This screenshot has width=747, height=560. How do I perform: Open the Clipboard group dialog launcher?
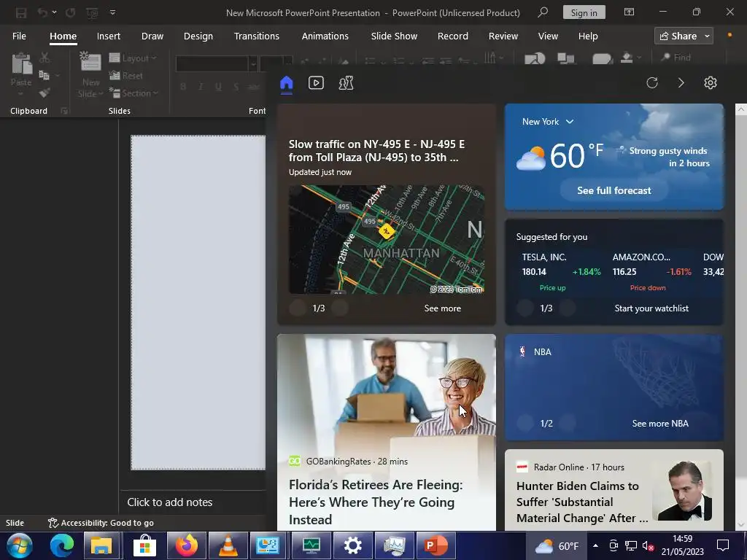tap(64, 111)
